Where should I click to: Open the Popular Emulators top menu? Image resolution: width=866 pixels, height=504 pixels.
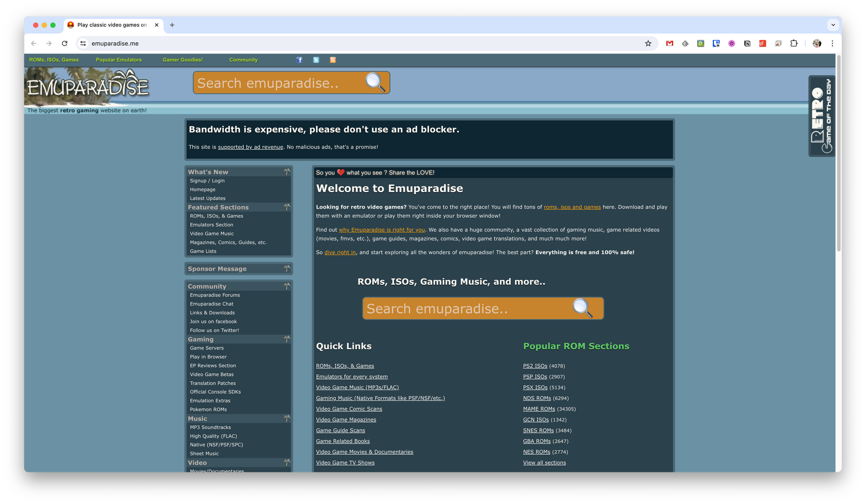pos(119,60)
